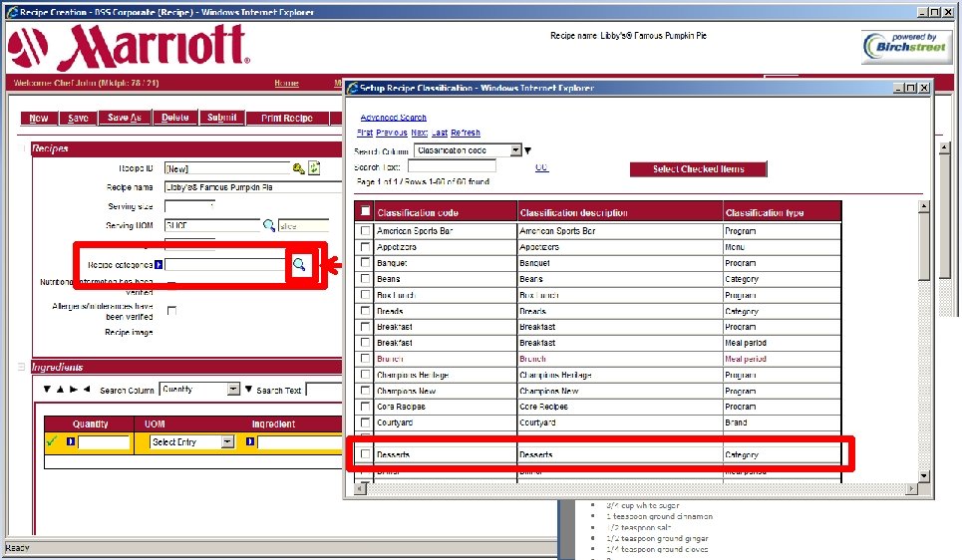
Task: Click the Ingredients Search Text input field
Action: coord(324,390)
